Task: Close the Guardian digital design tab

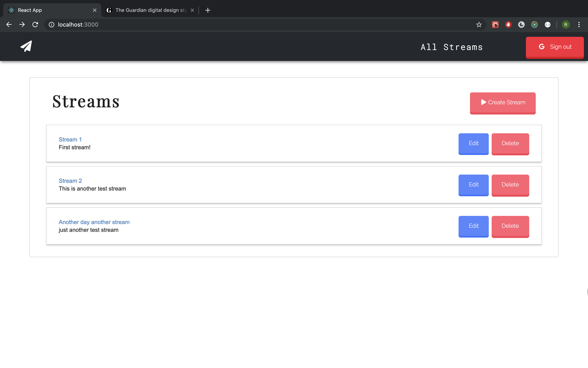Action: tap(192, 10)
